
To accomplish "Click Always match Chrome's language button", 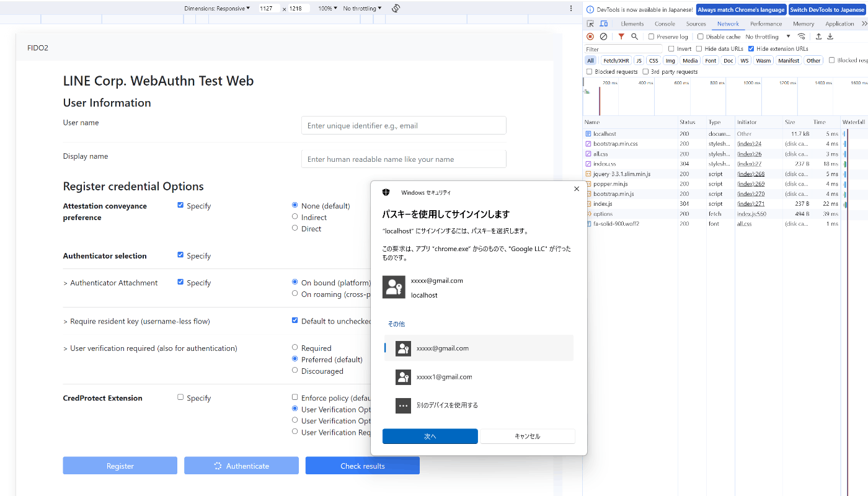I will pyautogui.click(x=742, y=10).
